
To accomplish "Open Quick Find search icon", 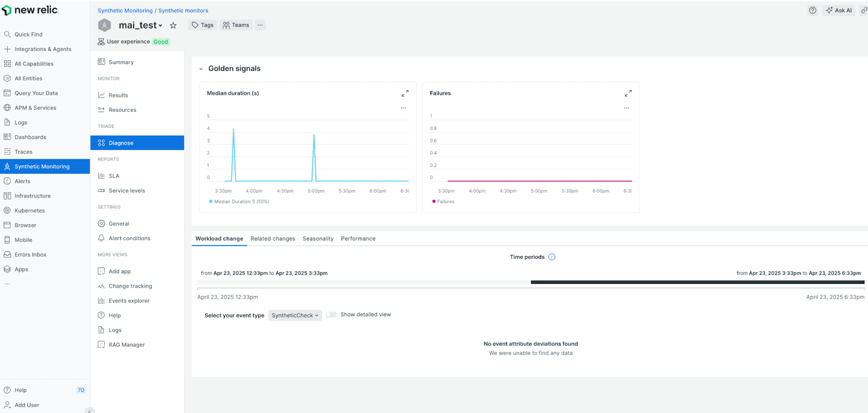I will click(7, 34).
